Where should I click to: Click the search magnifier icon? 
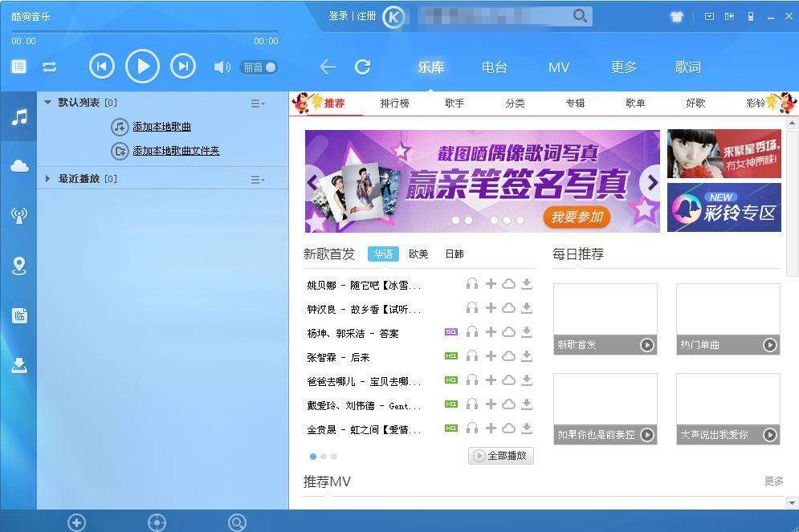tap(580, 16)
